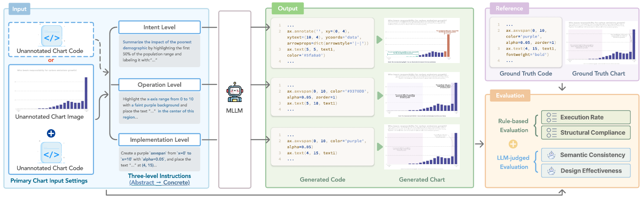Viewport: 644px width, 199px height.
Task: Click the 'MLLM' text label
Action: [x=235, y=110]
